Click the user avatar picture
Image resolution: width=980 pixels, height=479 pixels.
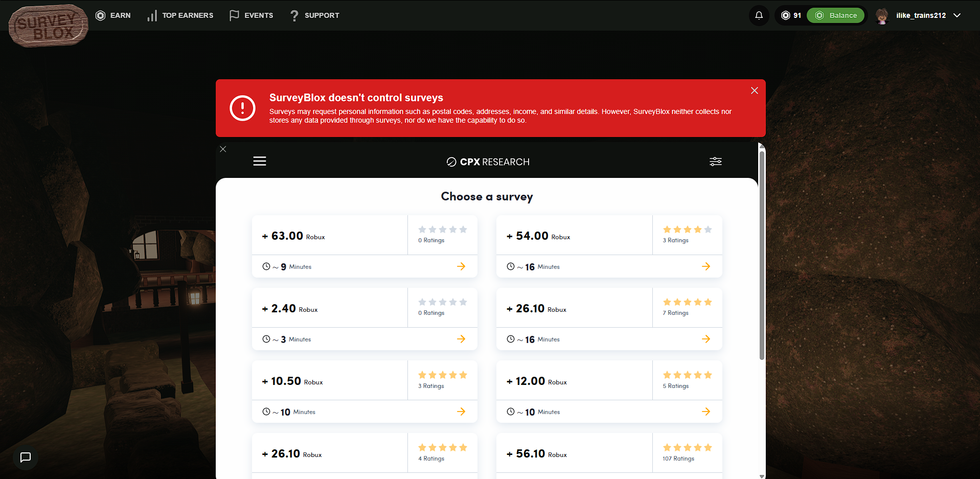(x=882, y=16)
